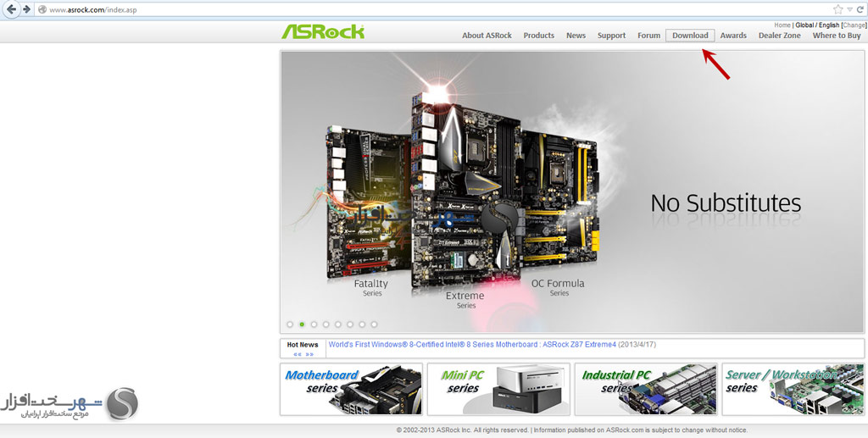The height and width of the screenshot is (438, 868).
Task: Bookmark page with the star icon
Action: 838,9
